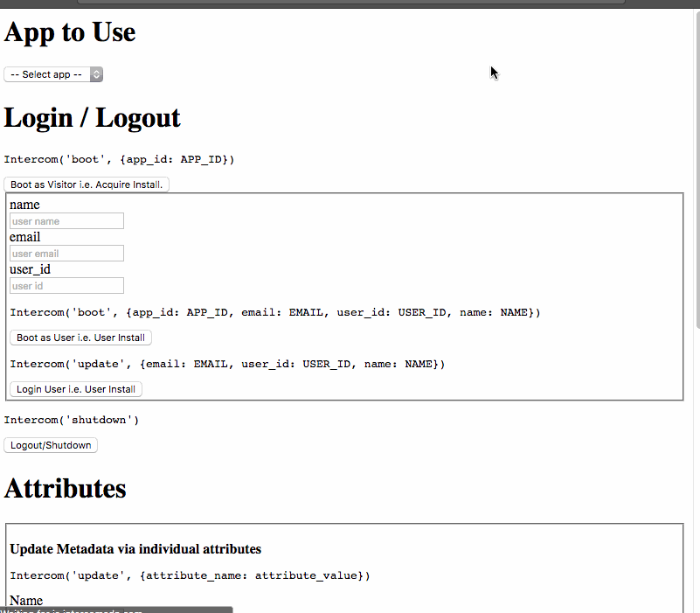Focus the user id input field
700x613 pixels.
pos(66,286)
